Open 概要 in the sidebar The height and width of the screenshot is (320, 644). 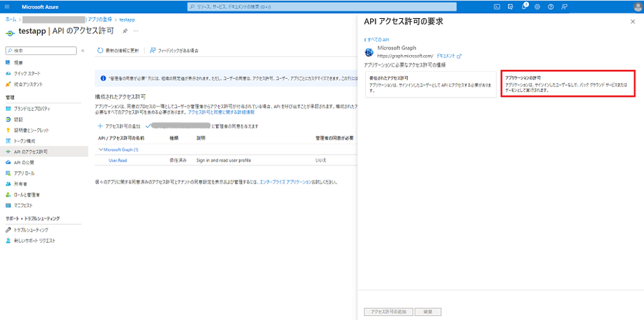point(18,63)
